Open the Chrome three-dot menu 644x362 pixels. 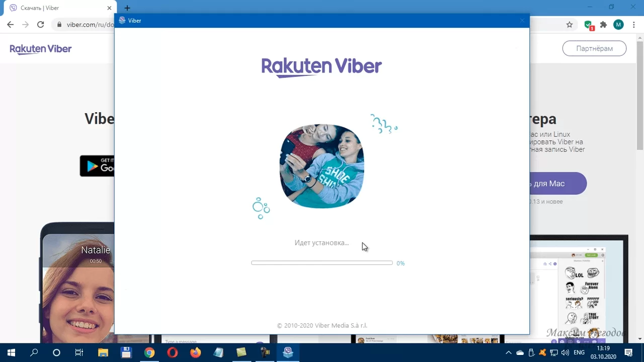(x=634, y=25)
